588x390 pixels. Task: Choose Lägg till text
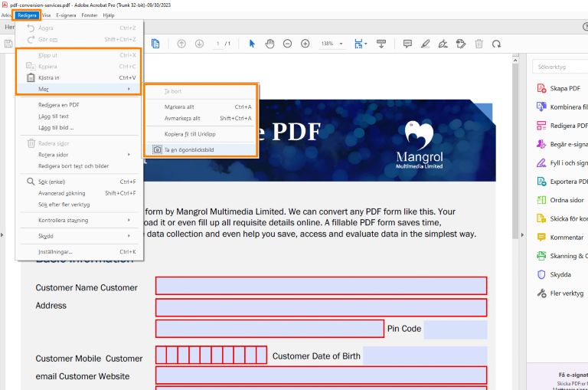tap(79, 116)
